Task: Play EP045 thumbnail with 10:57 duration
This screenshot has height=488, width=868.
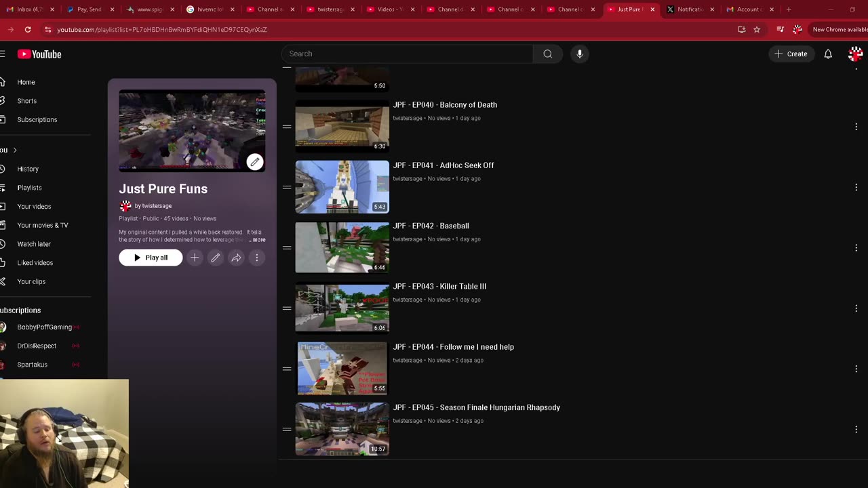Action: coord(342,429)
